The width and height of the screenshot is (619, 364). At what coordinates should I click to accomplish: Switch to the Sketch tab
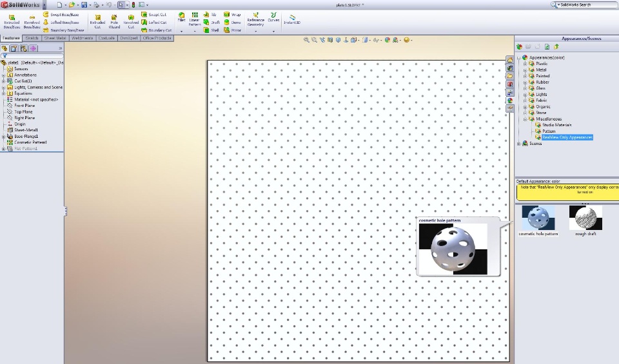pyautogui.click(x=32, y=38)
